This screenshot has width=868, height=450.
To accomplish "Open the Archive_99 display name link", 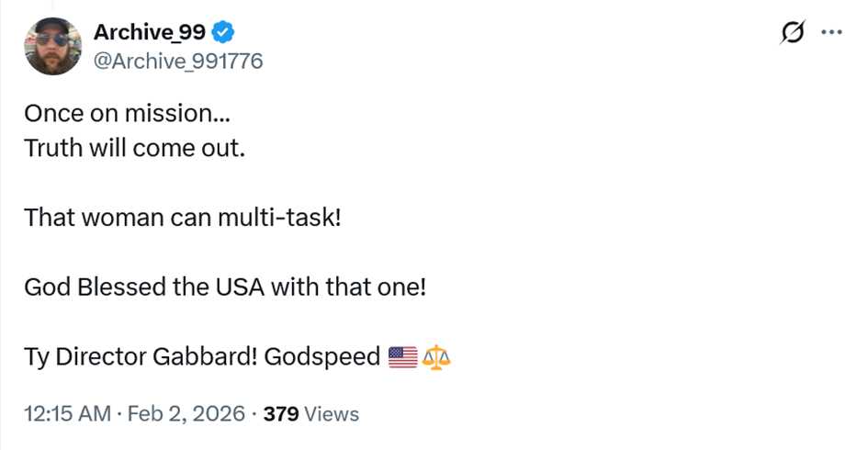I will click(149, 33).
